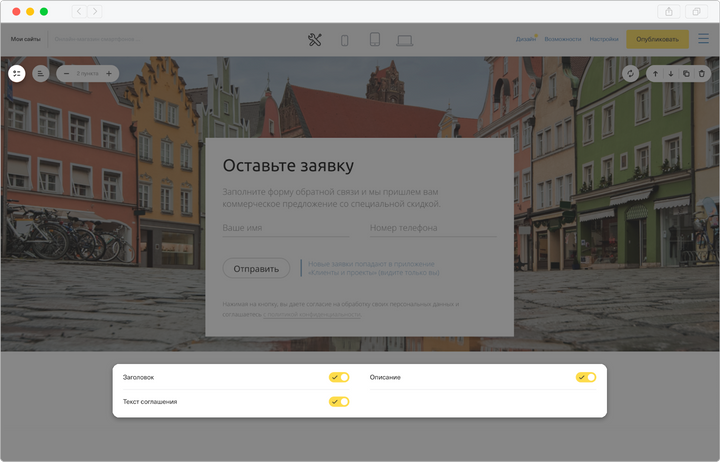Image resolution: width=720 pixels, height=462 pixels.
Task: Duplicate the block with copy icon
Action: point(686,73)
